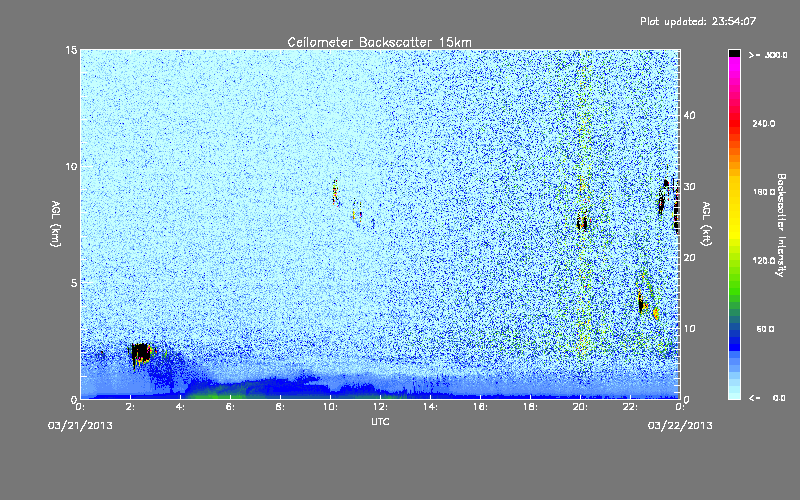Click the black cloud return at 20 UTC
The image size is (800, 500).
click(583, 223)
